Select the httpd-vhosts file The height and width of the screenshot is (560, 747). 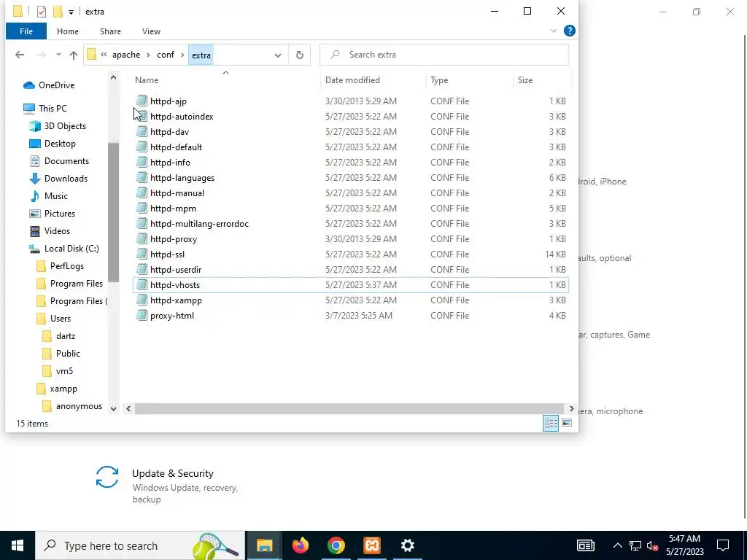pyautogui.click(x=351, y=285)
